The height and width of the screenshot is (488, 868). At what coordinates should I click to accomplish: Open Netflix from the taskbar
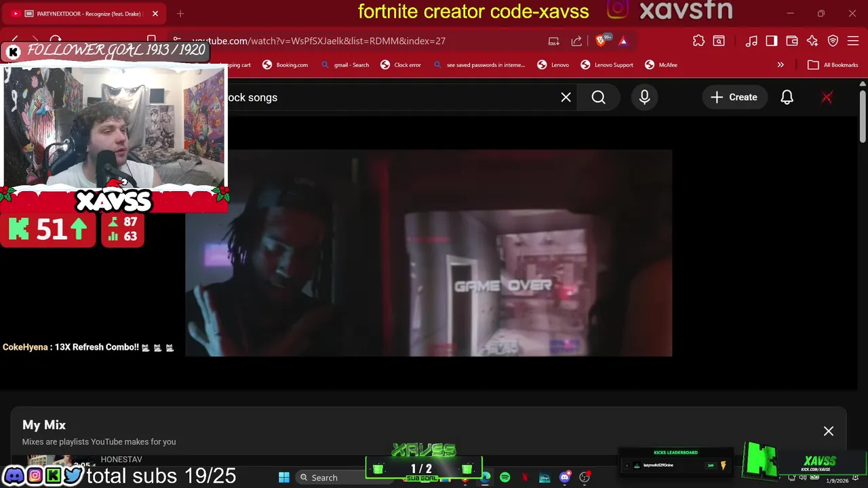pyautogui.click(x=525, y=477)
